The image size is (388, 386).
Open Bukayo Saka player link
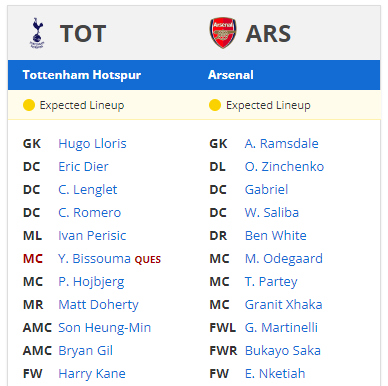tap(283, 351)
